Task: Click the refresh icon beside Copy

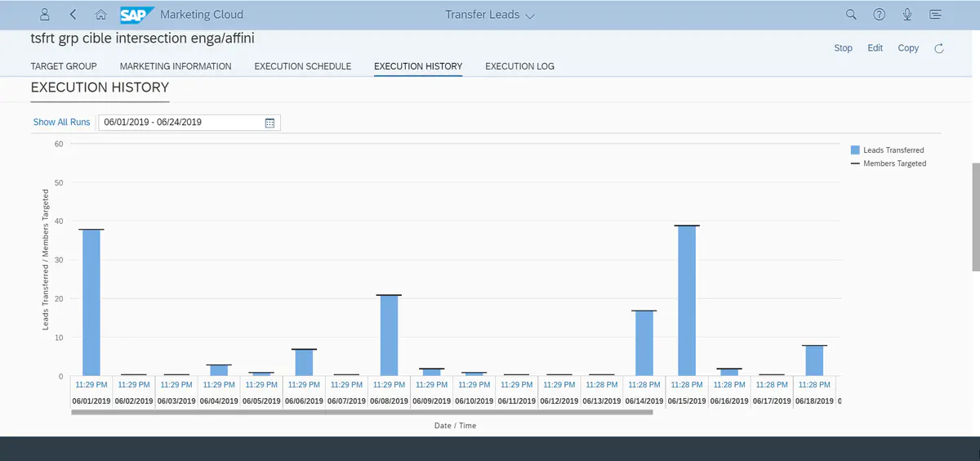Action: click(939, 48)
